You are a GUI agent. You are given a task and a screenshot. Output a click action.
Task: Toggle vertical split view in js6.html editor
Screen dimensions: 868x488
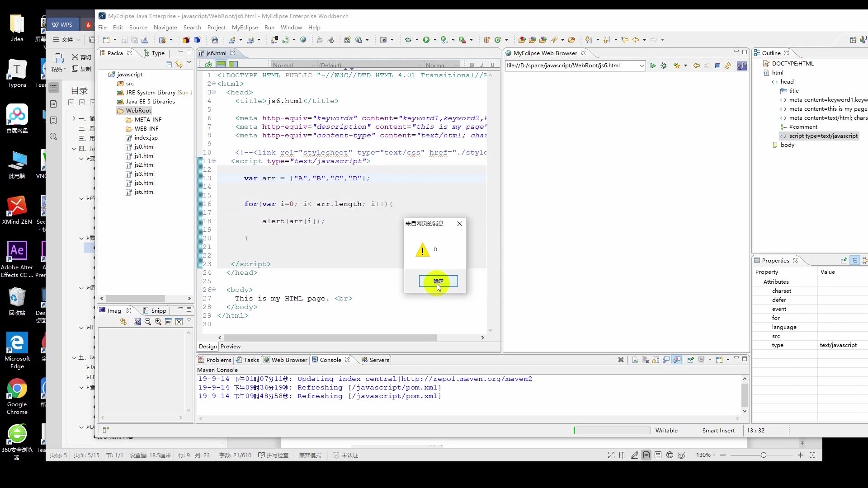pos(233,65)
